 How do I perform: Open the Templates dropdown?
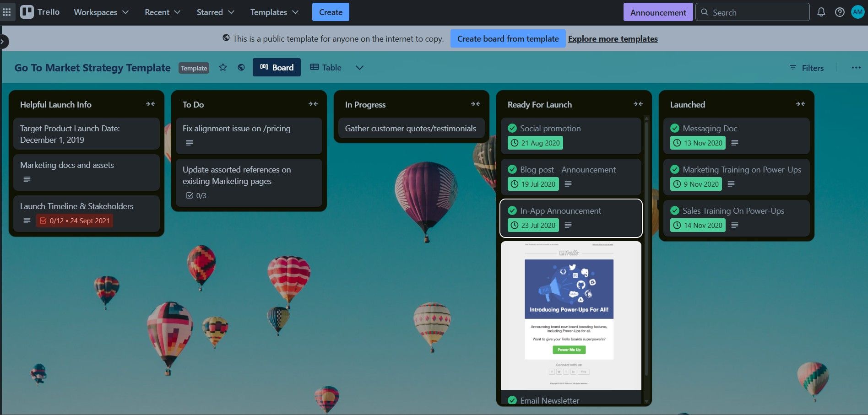pyautogui.click(x=274, y=12)
